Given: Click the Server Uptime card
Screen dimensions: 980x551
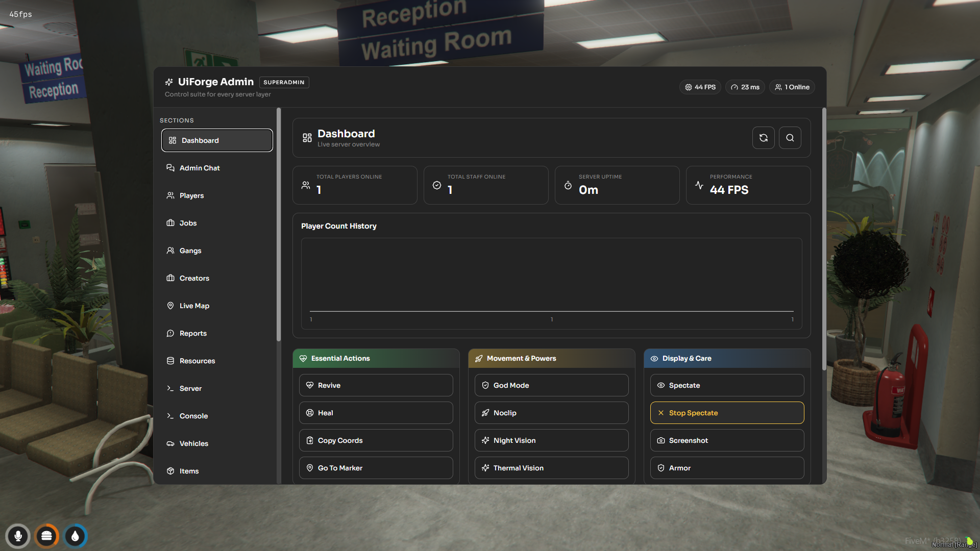Looking at the screenshot, I should pos(617,185).
